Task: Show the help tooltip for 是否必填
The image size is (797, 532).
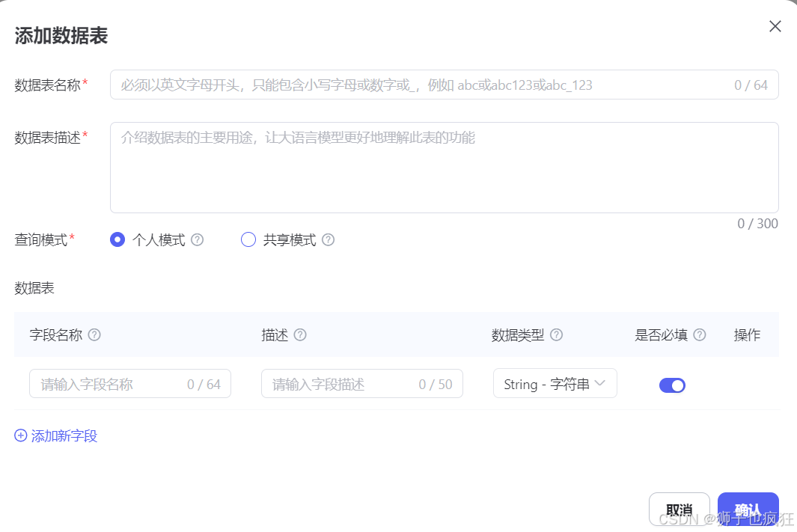Action: coord(700,335)
